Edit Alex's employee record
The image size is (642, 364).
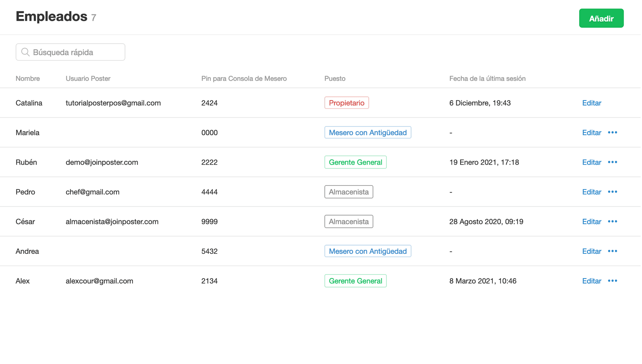tap(592, 281)
